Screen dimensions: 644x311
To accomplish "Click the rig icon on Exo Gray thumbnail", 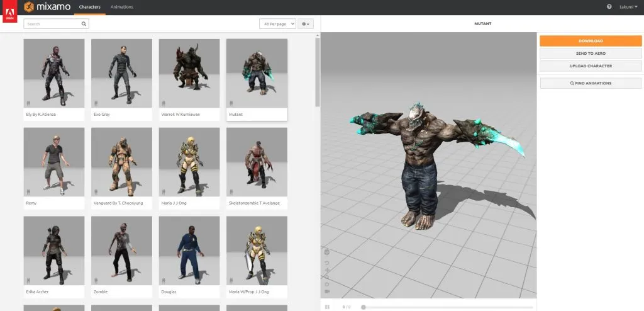I will [x=96, y=103].
